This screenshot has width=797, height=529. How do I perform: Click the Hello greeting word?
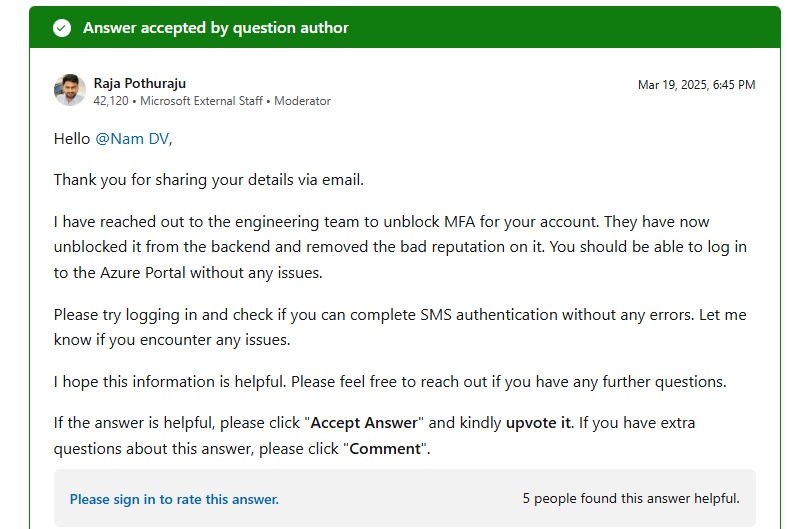point(72,139)
